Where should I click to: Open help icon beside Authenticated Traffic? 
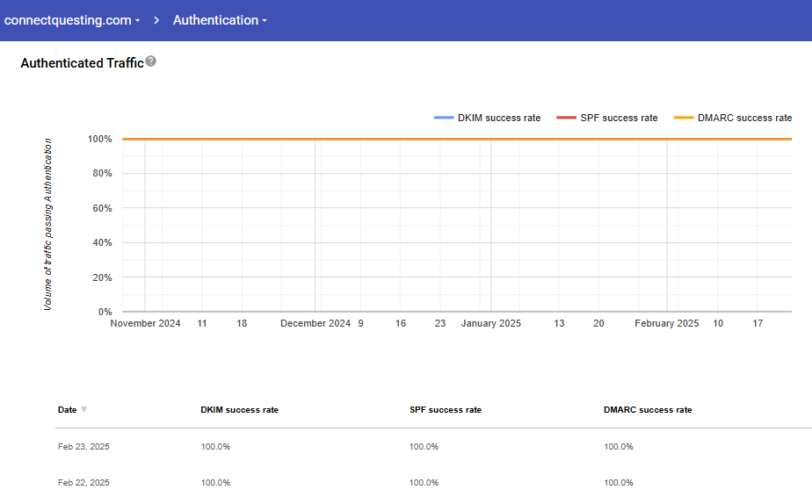pos(151,61)
